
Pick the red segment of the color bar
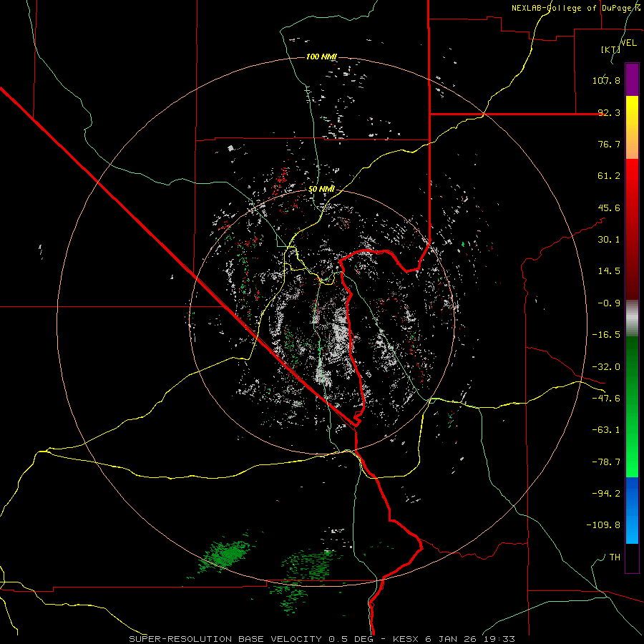tap(632, 229)
